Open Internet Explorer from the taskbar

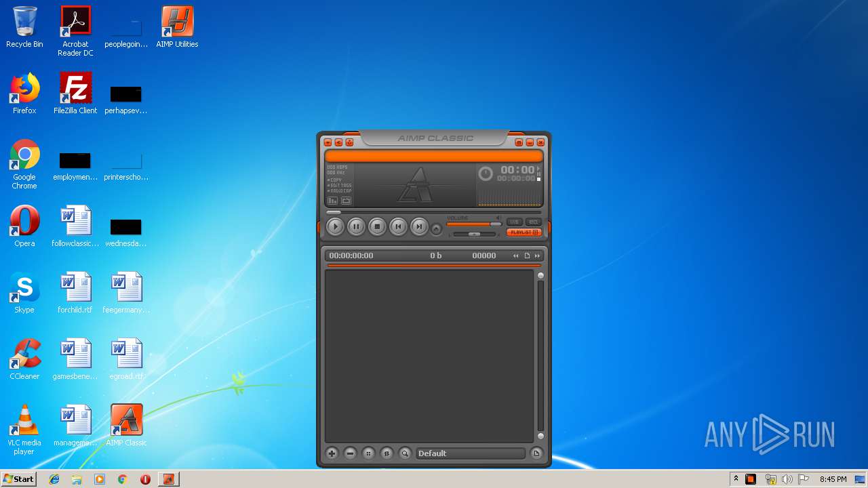(54, 479)
